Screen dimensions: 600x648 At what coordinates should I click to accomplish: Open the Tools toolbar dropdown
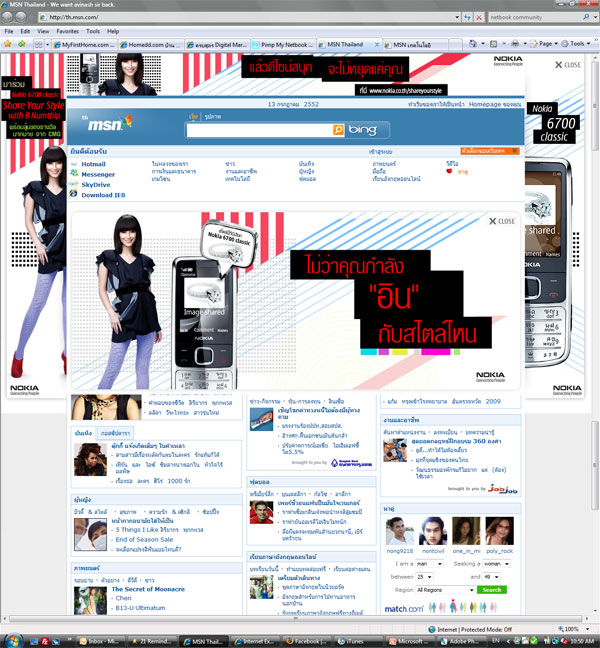[x=577, y=43]
